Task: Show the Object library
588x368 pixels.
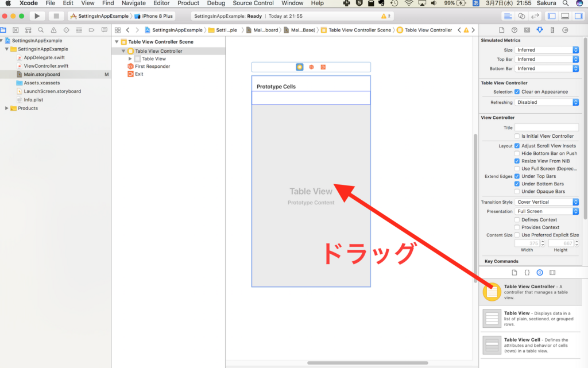Action: [x=540, y=273]
